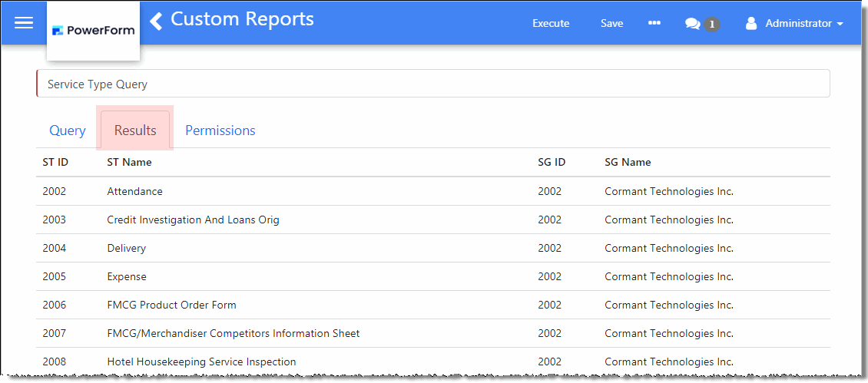Click the SG Name column header
868x383 pixels.
[x=628, y=162]
